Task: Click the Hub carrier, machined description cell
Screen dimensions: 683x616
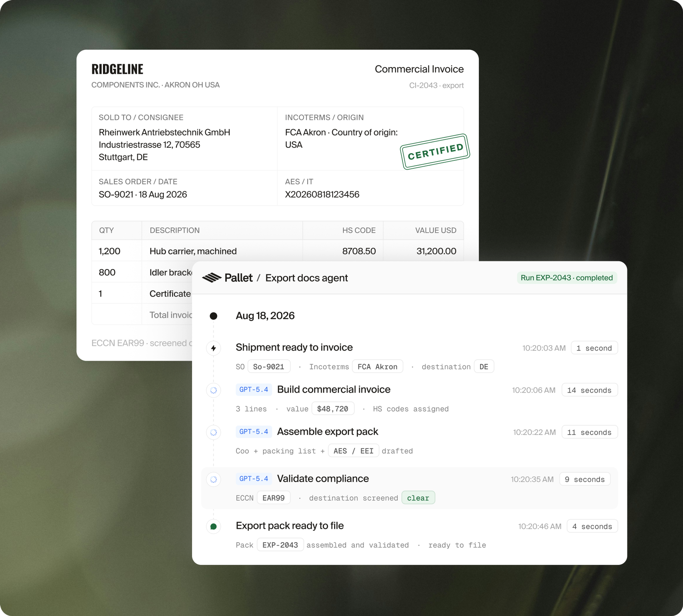Action: (x=193, y=251)
